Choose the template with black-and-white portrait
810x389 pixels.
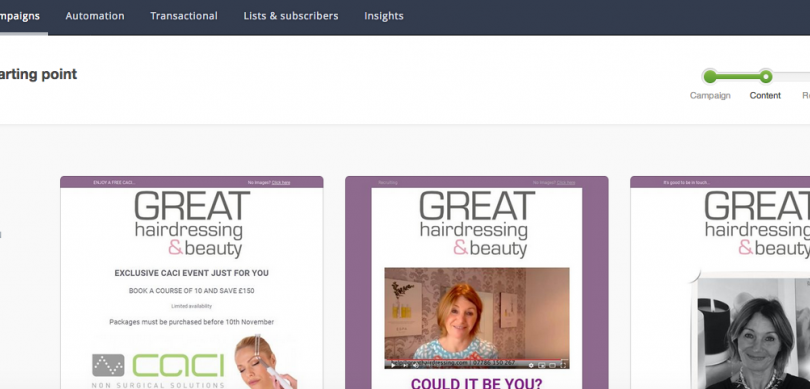(720, 283)
